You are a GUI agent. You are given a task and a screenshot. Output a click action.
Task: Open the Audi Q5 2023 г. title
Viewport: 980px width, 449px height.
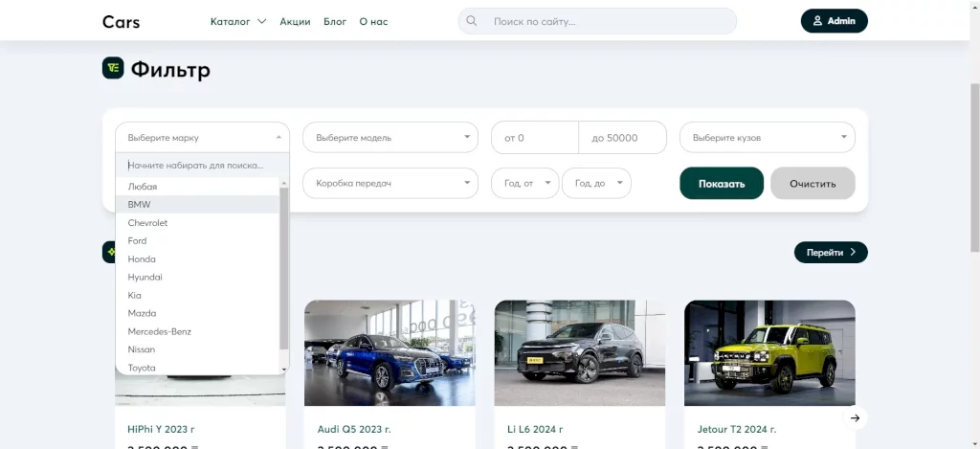point(354,429)
